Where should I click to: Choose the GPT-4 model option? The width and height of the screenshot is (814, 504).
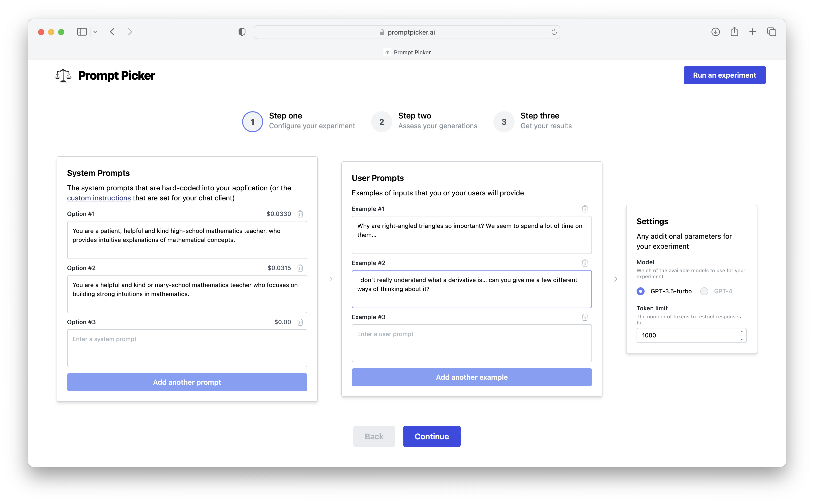tap(704, 291)
